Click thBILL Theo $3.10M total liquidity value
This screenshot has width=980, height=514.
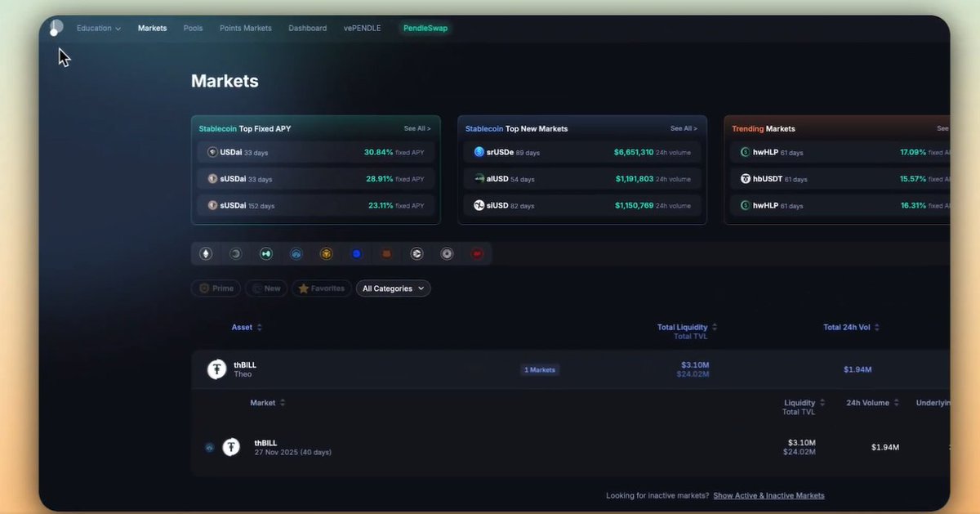[x=695, y=364]
